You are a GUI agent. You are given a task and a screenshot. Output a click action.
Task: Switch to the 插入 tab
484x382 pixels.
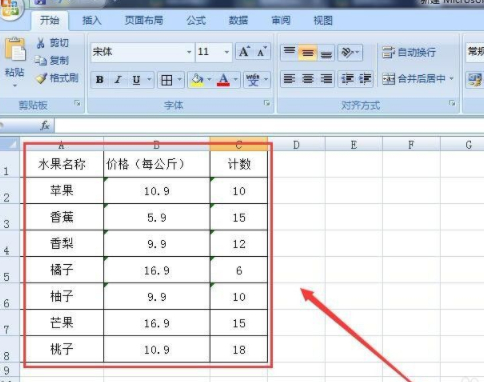click(x=92, y=21)
